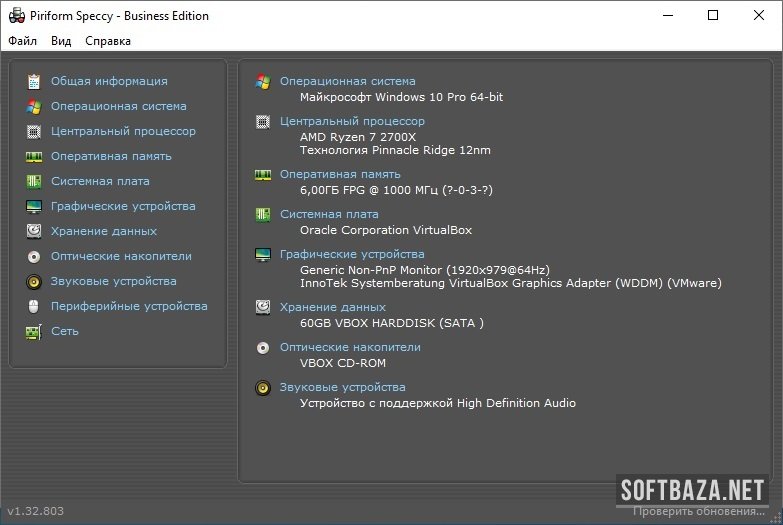783x525 pixels.
Task: Click the Общая информация clipboard icon in sidebar
Action: click(x=34, y=81)
